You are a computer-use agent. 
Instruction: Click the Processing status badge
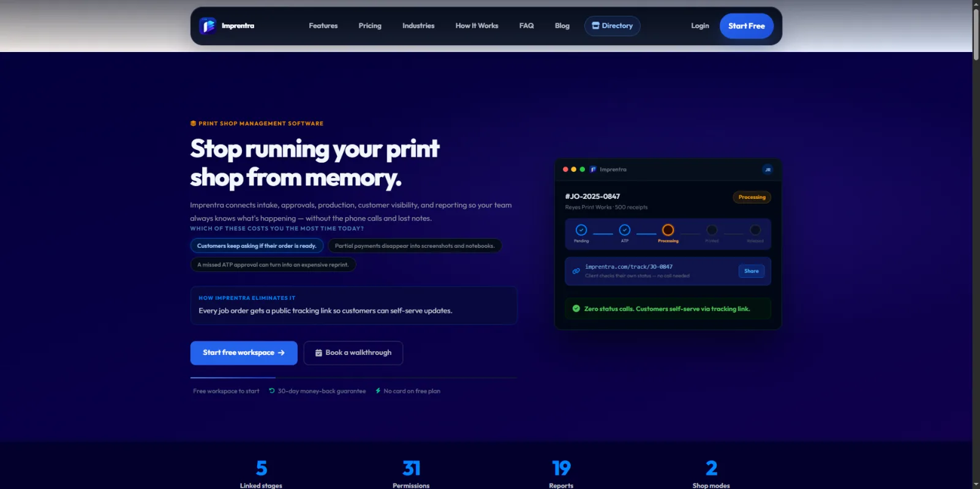[x=752, y=197]
